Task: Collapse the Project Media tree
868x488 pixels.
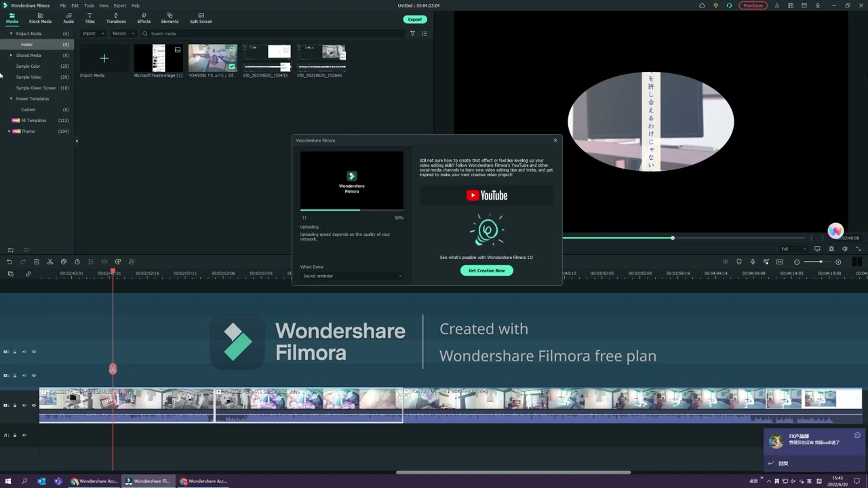Action: click(x=11, y=34)
